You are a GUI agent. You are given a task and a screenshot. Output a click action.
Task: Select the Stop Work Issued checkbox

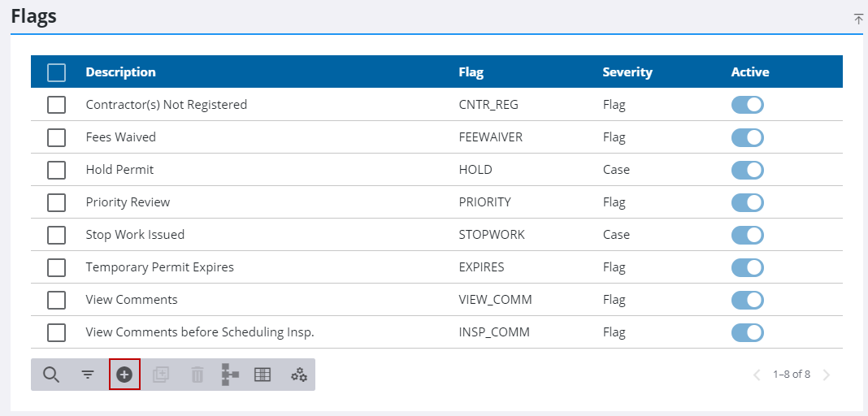click(56, 235)
